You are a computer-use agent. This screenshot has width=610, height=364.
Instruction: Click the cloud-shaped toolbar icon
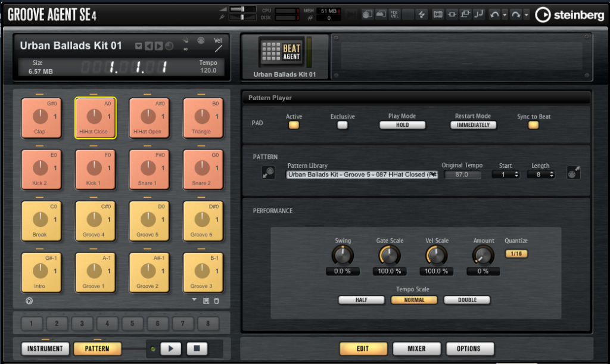[x=381, y=14]
